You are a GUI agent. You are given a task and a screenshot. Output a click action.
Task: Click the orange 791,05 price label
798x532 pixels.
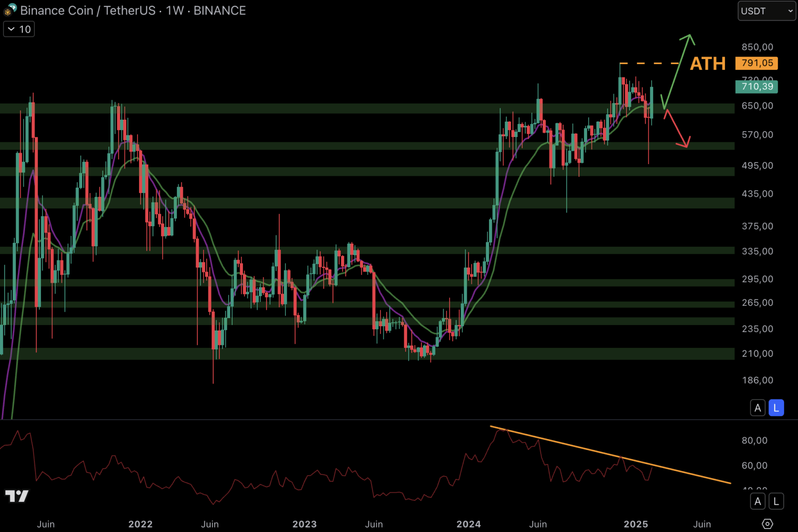click(x=757, y=63)
